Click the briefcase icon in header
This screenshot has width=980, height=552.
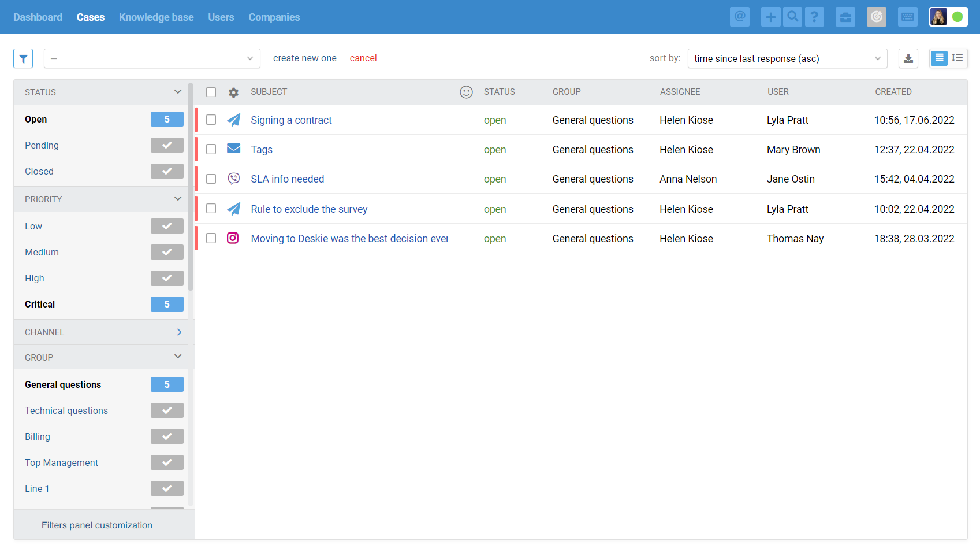(845, 17)
